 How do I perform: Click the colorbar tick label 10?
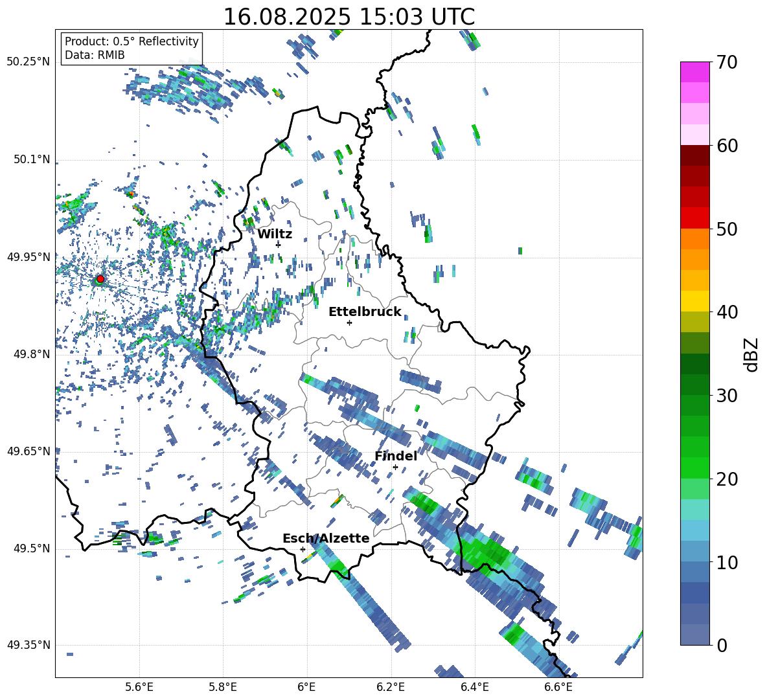point(726,563)
